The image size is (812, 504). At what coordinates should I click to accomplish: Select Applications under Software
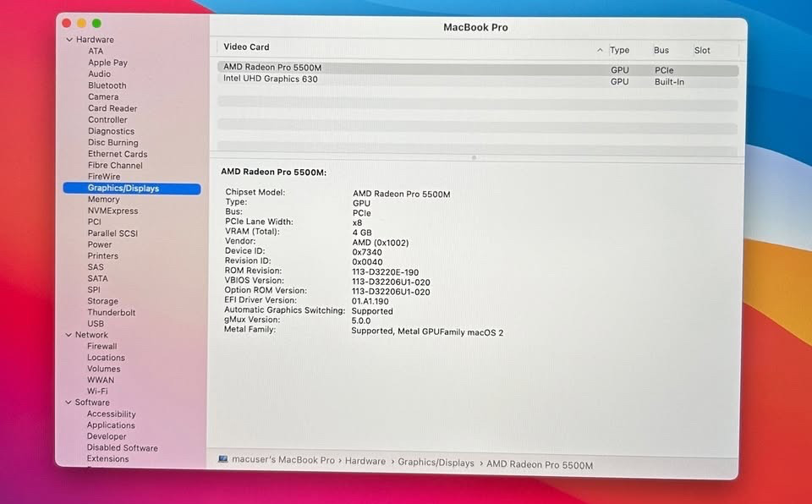coord(111,425)
